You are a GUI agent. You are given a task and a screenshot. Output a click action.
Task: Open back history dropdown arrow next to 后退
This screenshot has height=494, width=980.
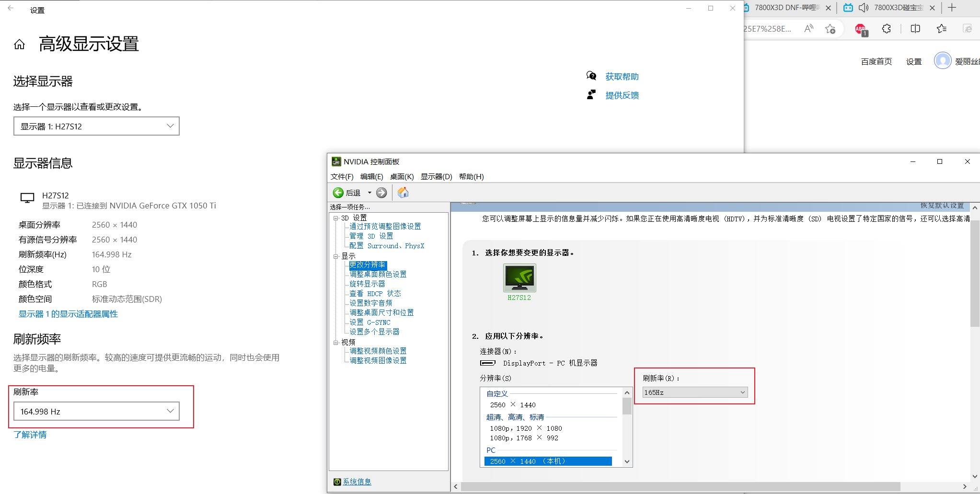[x=369, y=193]
